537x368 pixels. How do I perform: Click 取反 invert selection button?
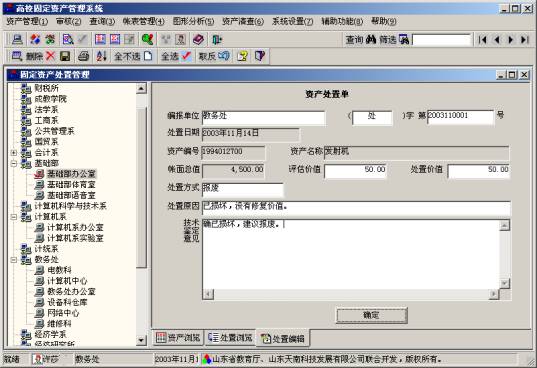(x=214, y=56)
